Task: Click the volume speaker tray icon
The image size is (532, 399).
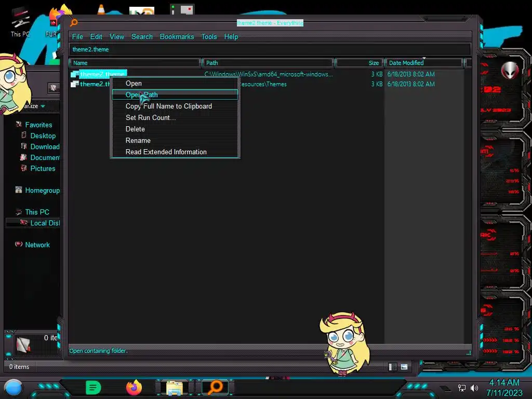Action: [474, 388]
